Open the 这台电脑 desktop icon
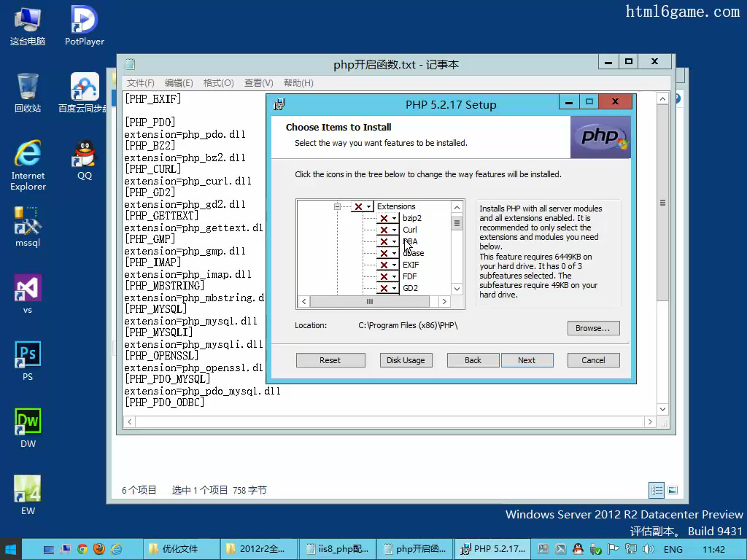 coord(28,27)
